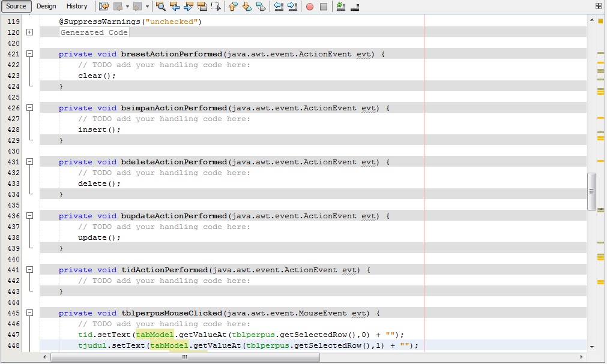Toggle Highlight Search
Viewport: 607px width, 364px height.
pyautogui.click(x=202, y=7)
